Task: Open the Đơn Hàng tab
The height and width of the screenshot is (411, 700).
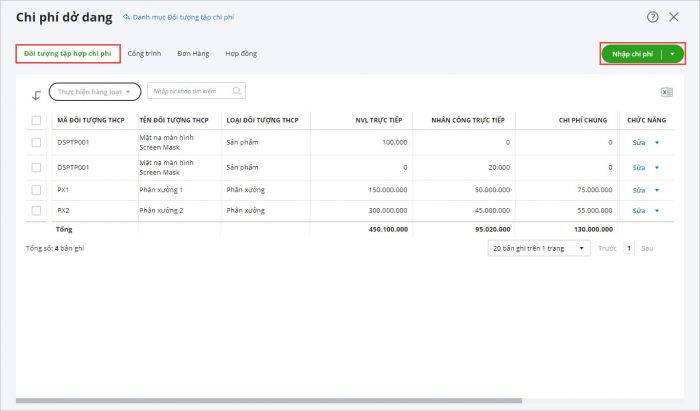Action: [192, 53]
